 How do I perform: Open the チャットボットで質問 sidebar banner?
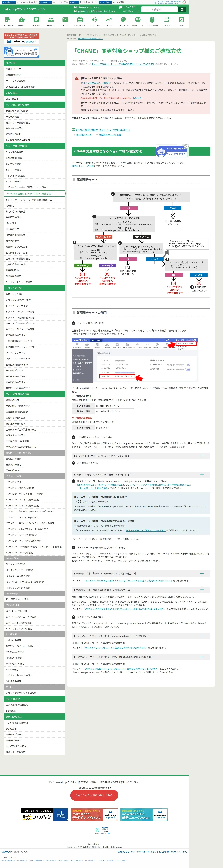[22, 52]
